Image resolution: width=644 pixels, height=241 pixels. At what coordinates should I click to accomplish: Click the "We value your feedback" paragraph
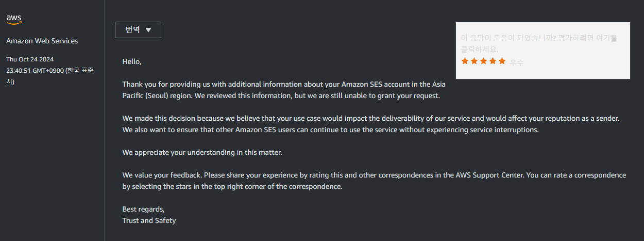point(374,181)
